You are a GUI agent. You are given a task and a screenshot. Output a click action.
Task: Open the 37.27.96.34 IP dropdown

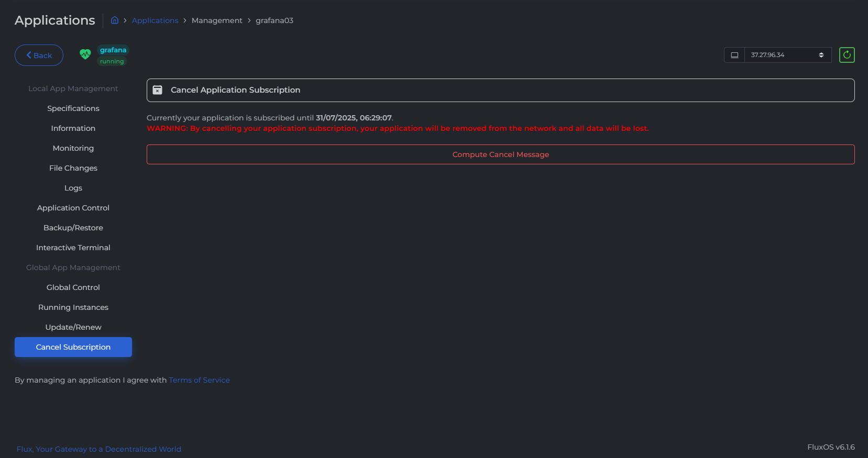click(x=787, y=55)
